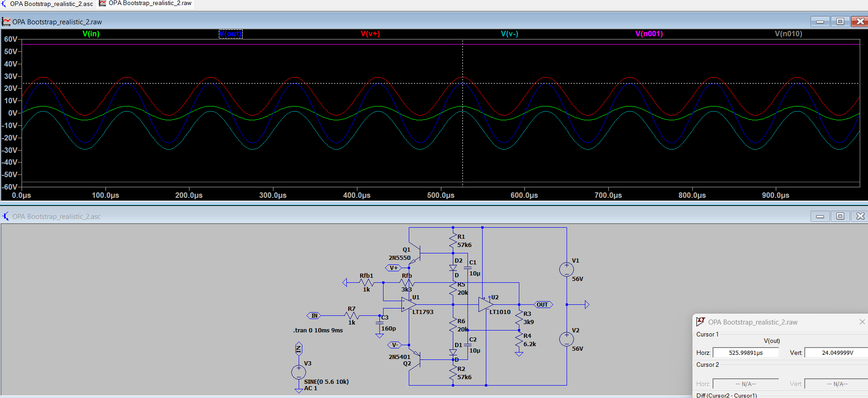Screen dimensions: 868x398
Task: Maximize the waveform .raw window
Action: coord(840,22)
